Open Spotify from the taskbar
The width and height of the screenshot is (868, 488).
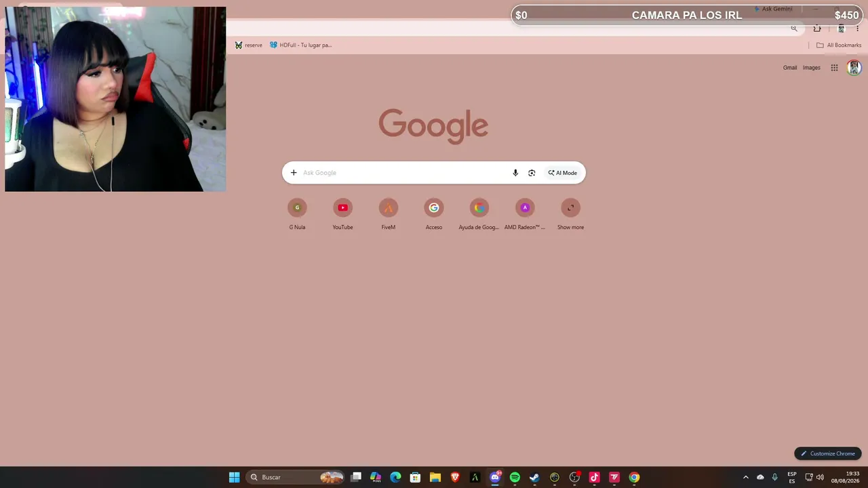(515, 477)
